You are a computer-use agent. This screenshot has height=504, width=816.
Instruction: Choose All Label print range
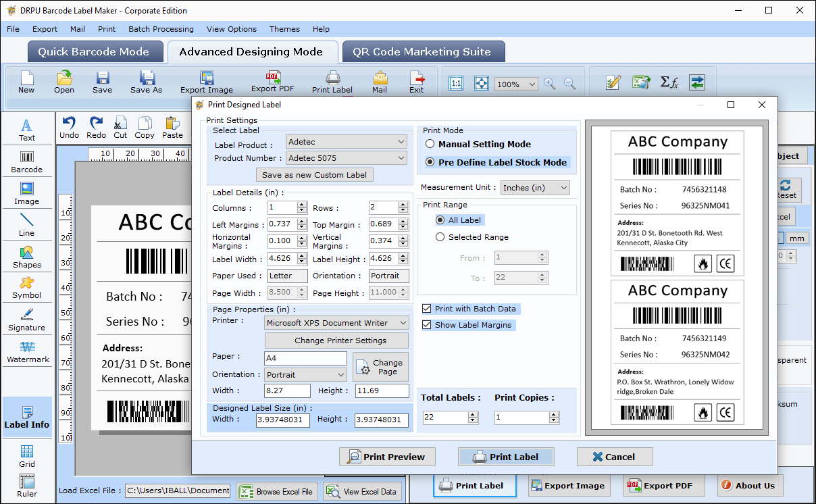tap(440, 220)
